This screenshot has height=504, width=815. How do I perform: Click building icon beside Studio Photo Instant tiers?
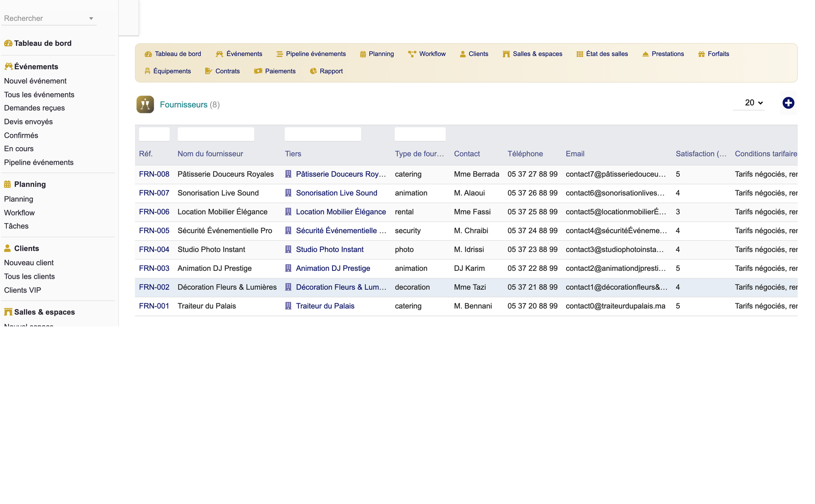[x=288, y=249]
